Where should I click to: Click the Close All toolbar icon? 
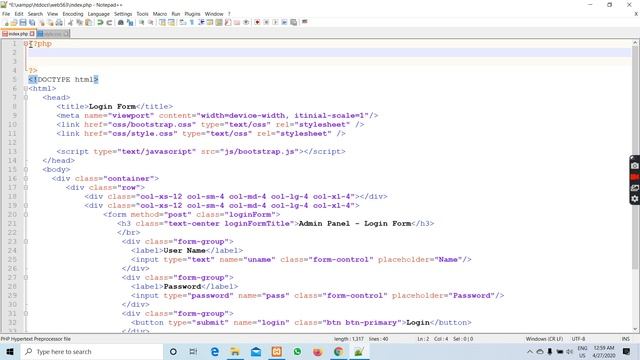click(x=50, y=22)
